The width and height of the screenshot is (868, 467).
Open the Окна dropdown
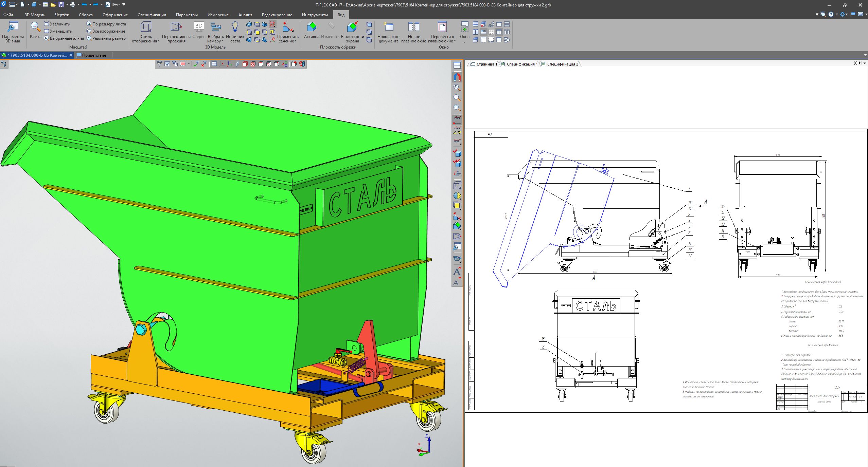coord(464,41)
